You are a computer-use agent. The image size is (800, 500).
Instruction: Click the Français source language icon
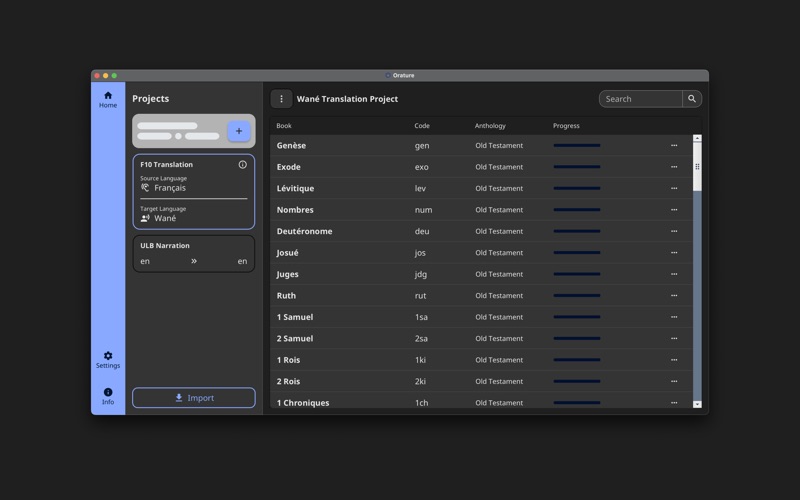[145, 188]
